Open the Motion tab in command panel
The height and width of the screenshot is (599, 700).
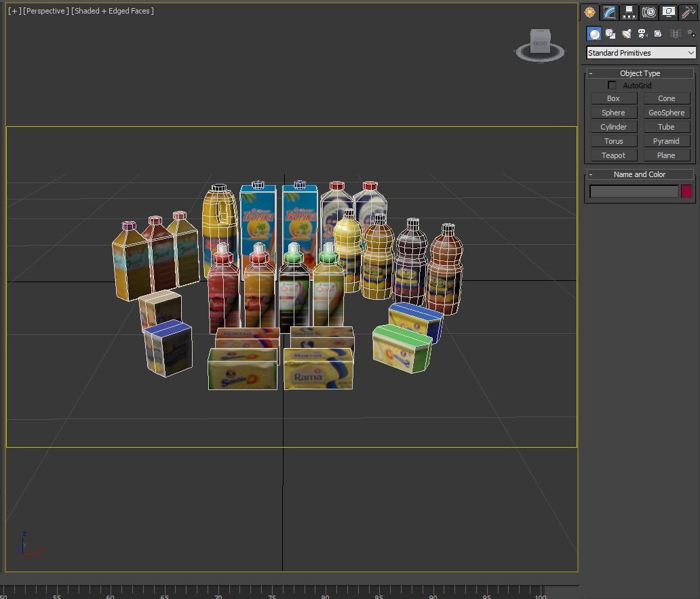tap(648, 12)
